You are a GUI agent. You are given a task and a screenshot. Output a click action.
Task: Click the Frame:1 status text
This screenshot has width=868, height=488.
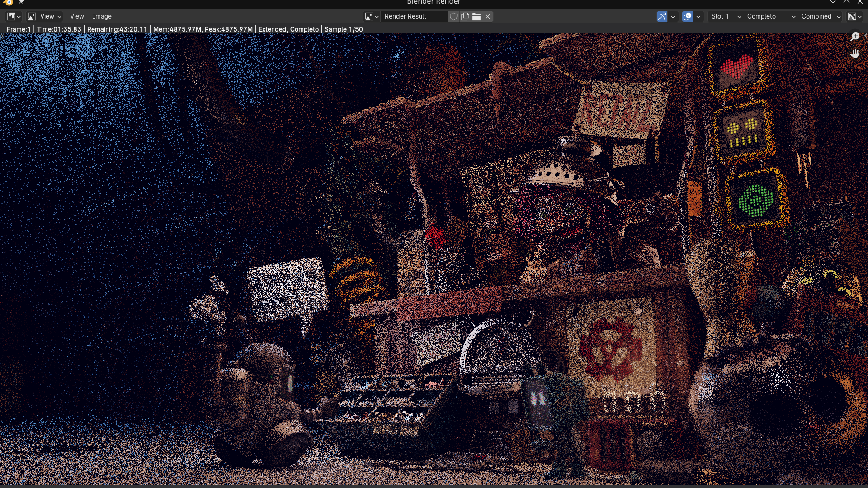tap(19, 29)
